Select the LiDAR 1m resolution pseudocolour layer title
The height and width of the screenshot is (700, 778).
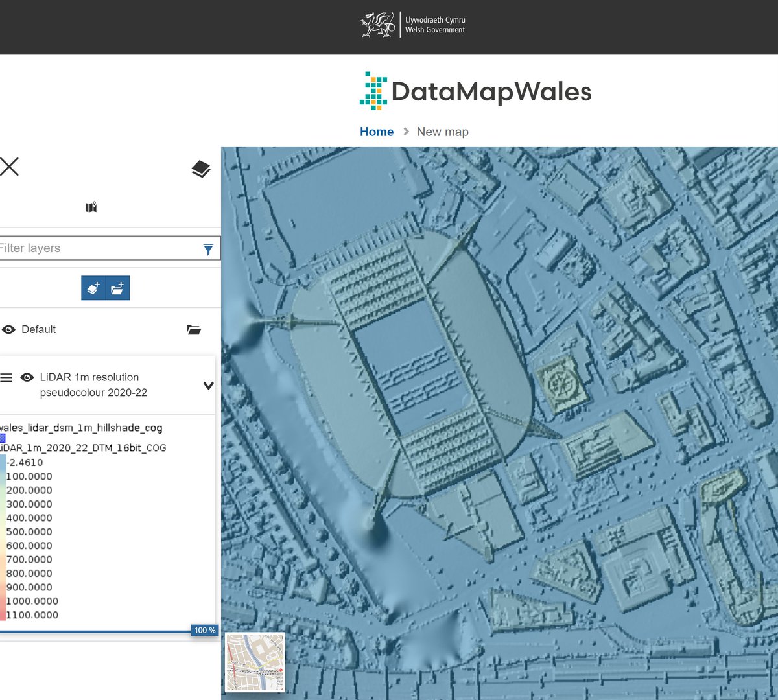(93, 385)
